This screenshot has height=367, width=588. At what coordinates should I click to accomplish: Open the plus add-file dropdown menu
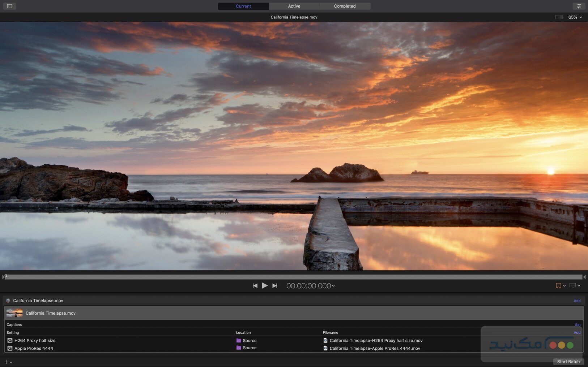8,362
